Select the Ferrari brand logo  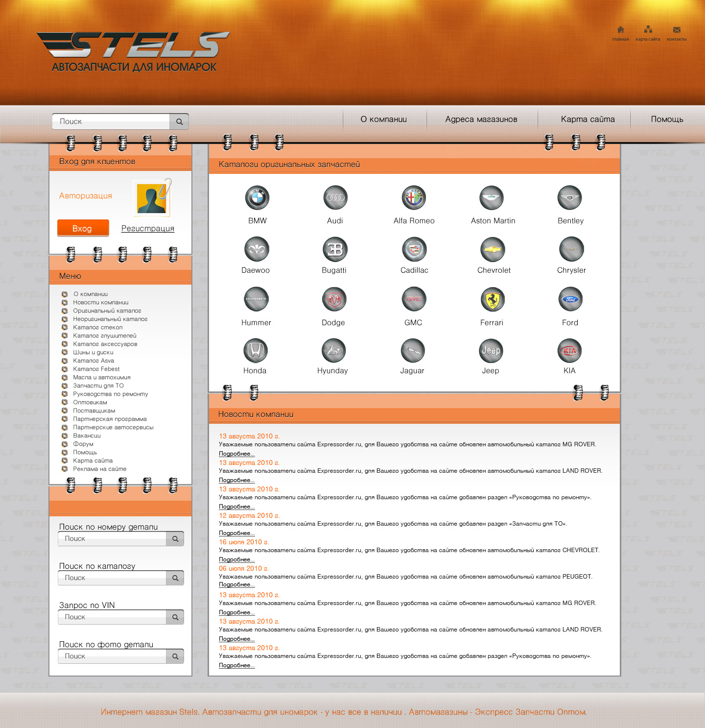click(493, 299)
